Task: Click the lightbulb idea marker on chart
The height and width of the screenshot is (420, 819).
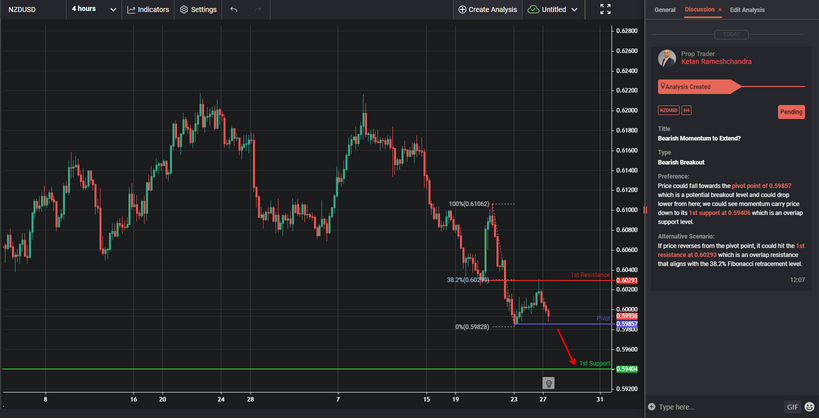Action: tap(548, 383)
